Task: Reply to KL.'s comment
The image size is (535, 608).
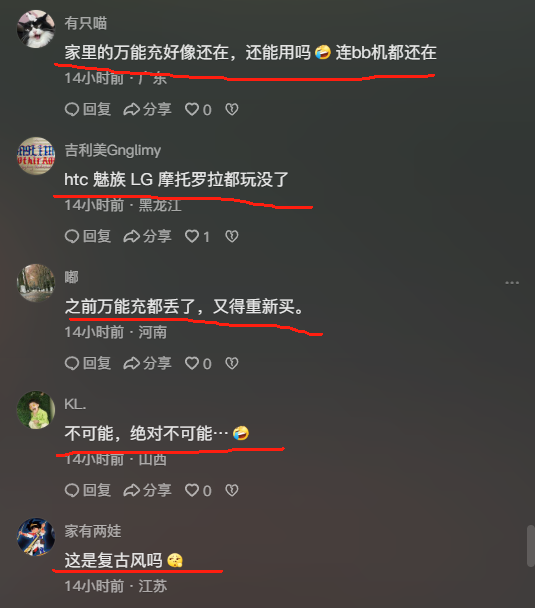Action: 88,491
